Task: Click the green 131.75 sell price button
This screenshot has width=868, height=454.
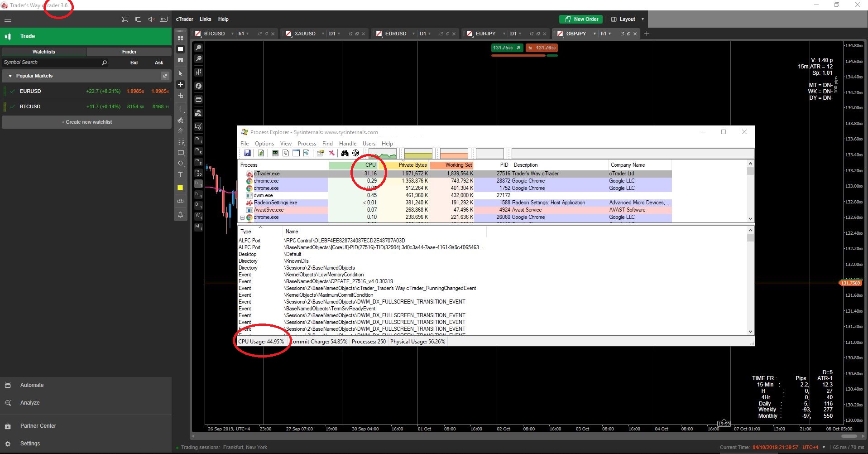Action: coord(507,48)
